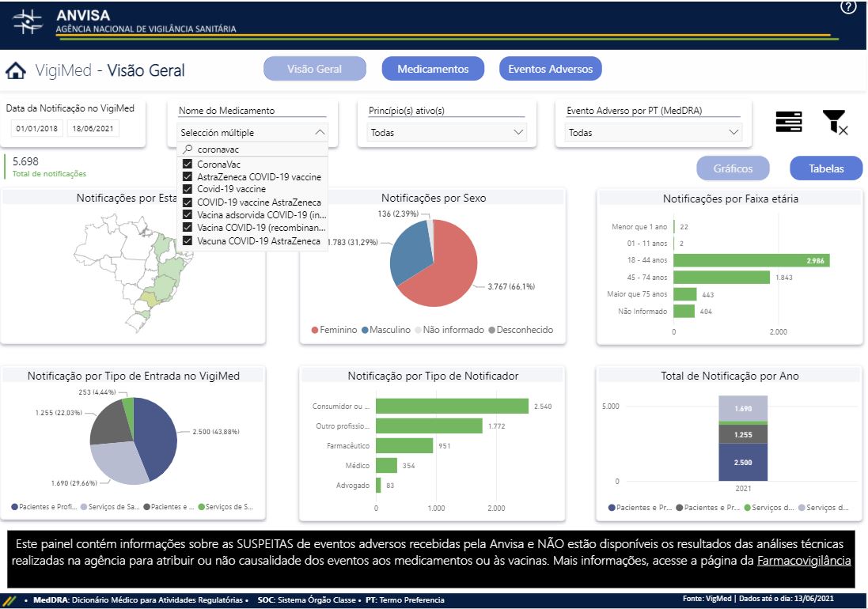Select the 45 - 74 anos bar
The height and width of the screenshot is (609, 868).
[x=722, y=277]
